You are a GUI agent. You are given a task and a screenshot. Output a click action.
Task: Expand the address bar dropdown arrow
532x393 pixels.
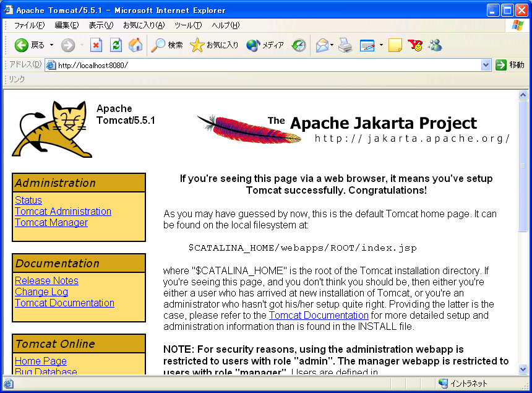[x=486, y=65]
